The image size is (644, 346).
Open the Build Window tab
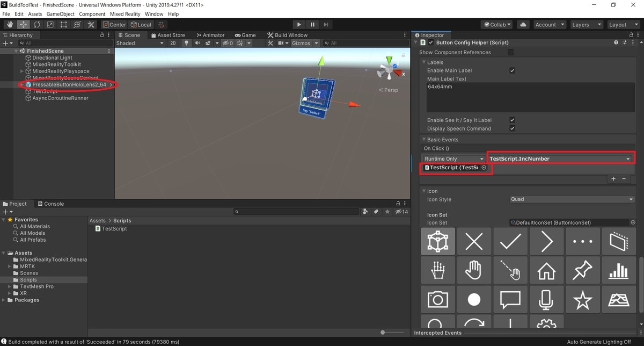287,35
